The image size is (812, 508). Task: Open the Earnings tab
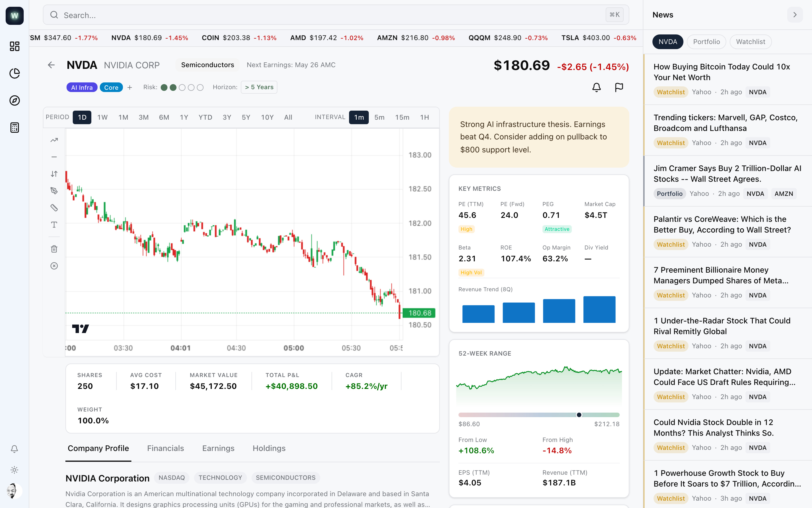[x=219, y=448]
